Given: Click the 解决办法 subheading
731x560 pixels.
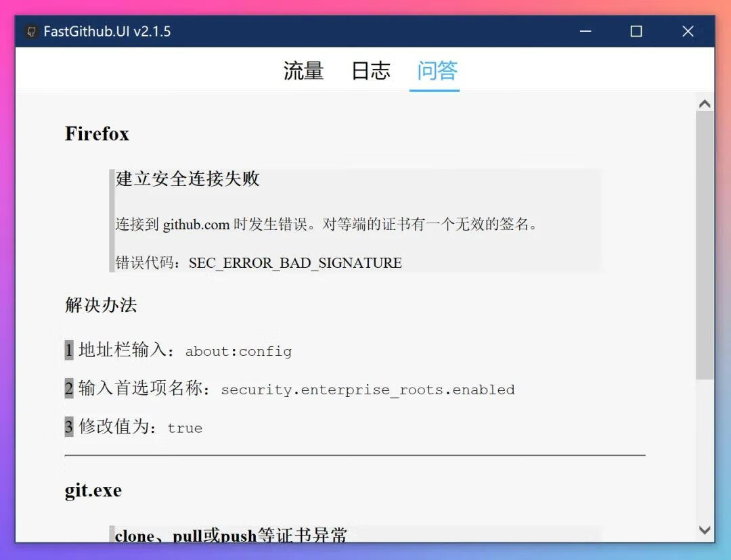Looking at the screenshot, I should (x=100, y=305).
